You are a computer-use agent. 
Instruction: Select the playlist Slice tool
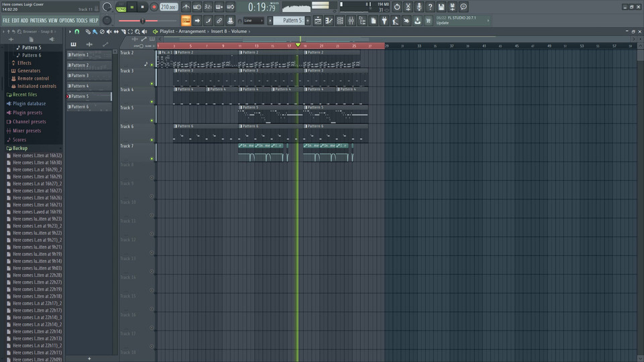pyautogui.click(x=123, y=32)
